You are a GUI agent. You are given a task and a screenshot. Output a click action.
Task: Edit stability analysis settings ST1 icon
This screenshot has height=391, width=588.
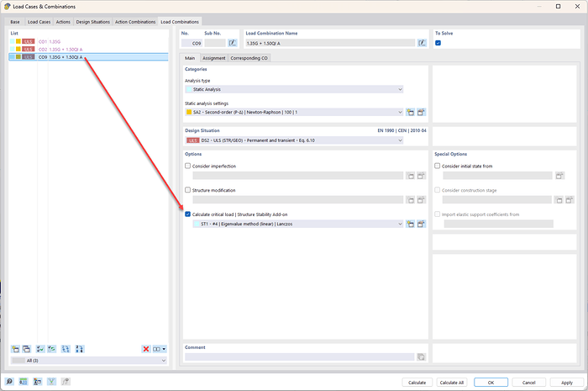tap(421, 224)
